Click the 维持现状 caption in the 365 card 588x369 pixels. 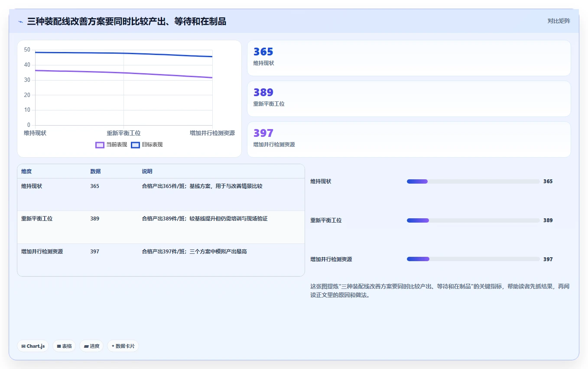tap(263, 63)
